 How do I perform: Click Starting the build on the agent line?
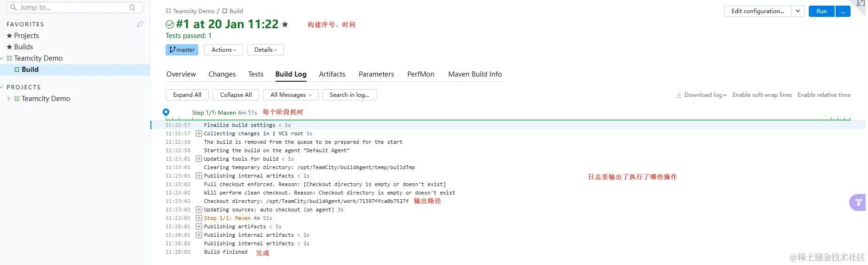click(x=276, y=150)
